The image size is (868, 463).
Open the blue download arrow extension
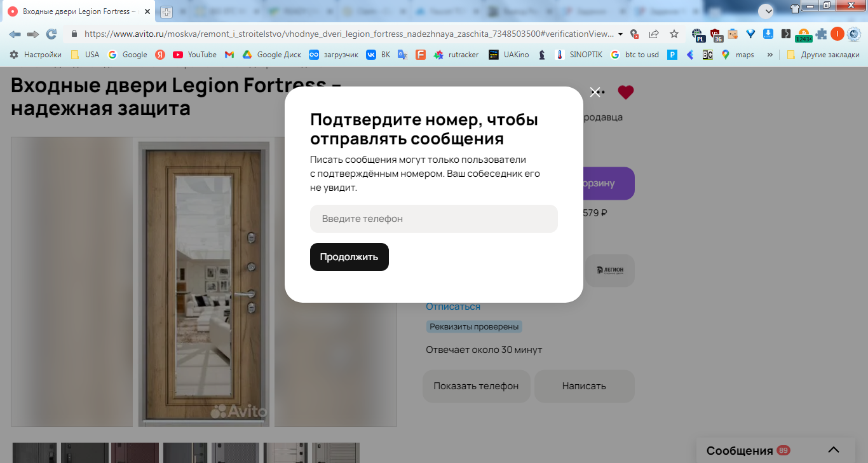click(768, 34)
